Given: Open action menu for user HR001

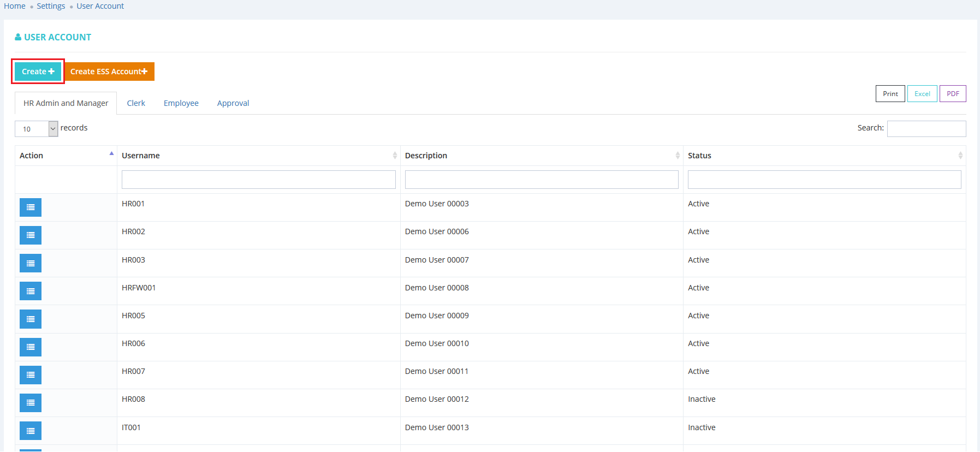Looking at the screenshot, I should coord(31,207).
